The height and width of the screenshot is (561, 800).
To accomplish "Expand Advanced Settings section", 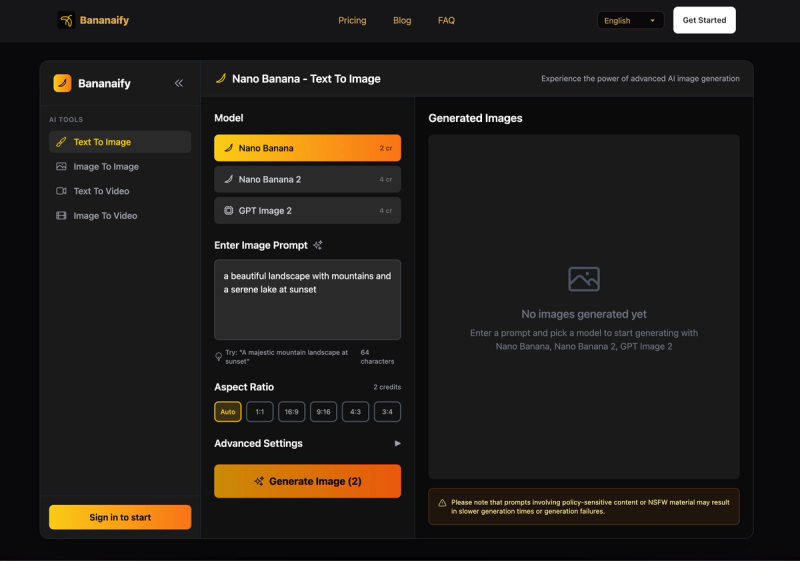I will pos(308,443).
